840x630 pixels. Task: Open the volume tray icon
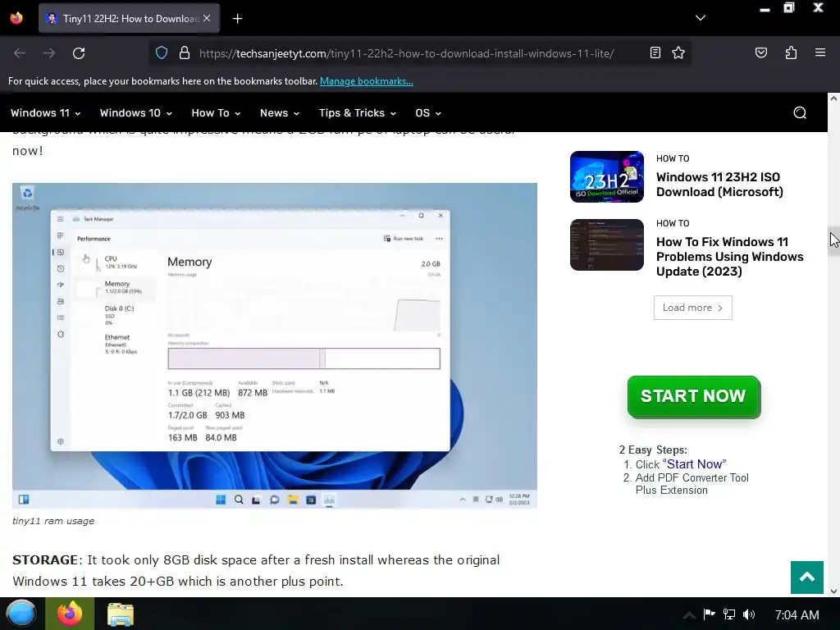(749, 614)
